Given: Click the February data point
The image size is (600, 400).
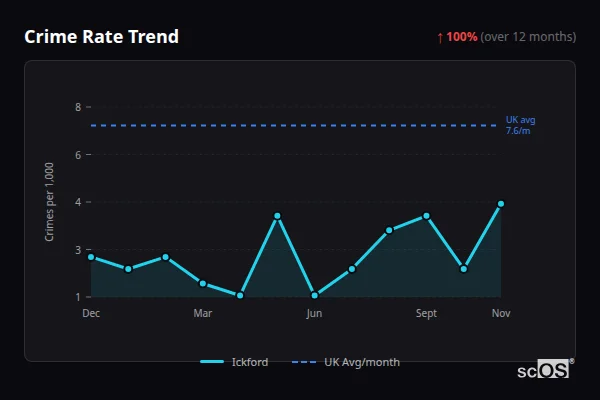Looking at the screenshot, I should [165, 257].
